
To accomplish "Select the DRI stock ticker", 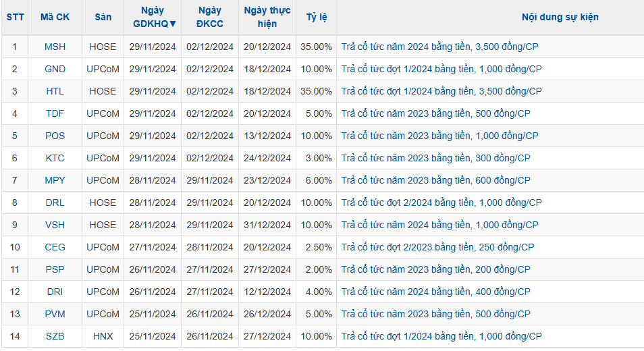I will (x=55, y=292).
